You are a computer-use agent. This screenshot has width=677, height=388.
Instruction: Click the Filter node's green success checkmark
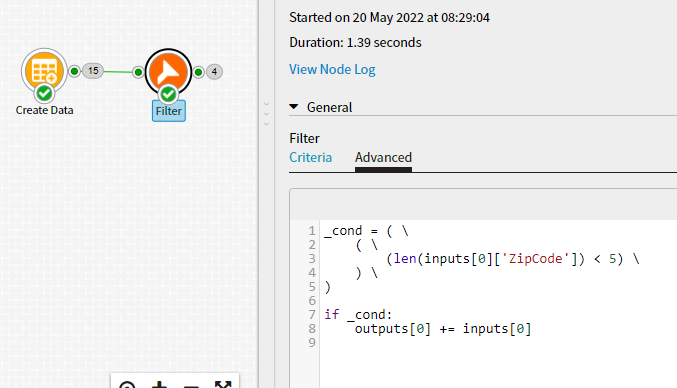[x=168, y=95]
